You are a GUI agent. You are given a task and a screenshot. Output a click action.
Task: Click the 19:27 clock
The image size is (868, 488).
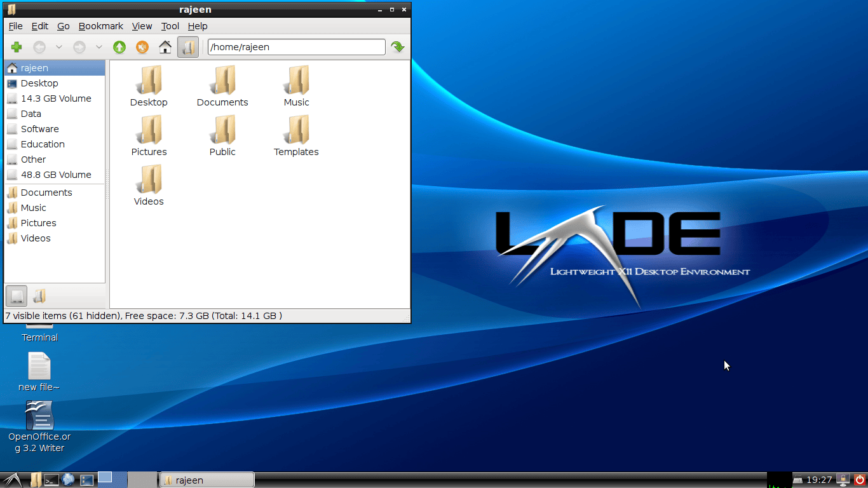(x=819, y=480)
